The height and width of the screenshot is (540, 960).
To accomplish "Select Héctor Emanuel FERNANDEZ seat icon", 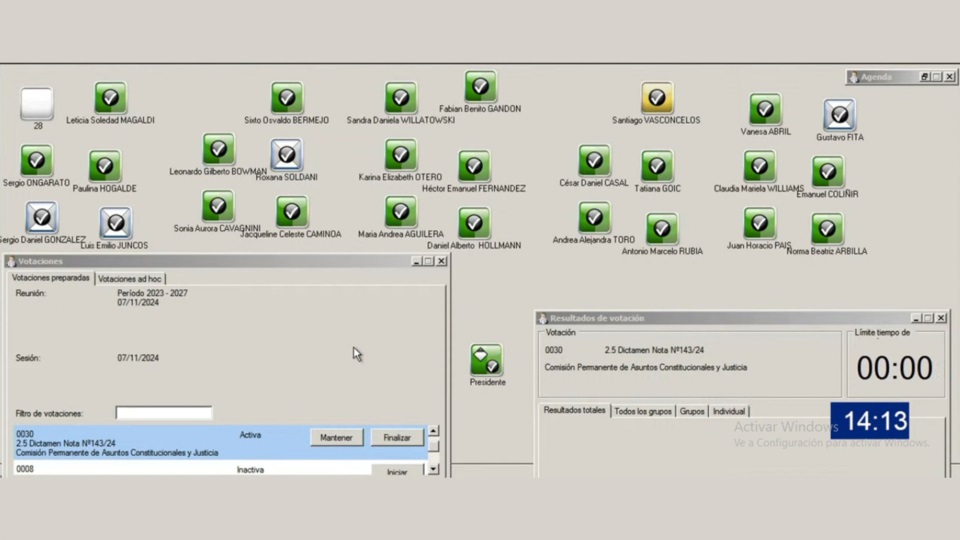I will [x=474, y=166].
